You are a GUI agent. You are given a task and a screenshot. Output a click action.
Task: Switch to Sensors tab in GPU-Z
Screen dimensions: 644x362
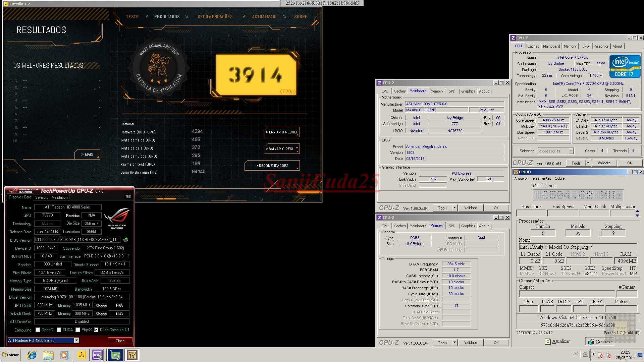(x=42, y=197)
